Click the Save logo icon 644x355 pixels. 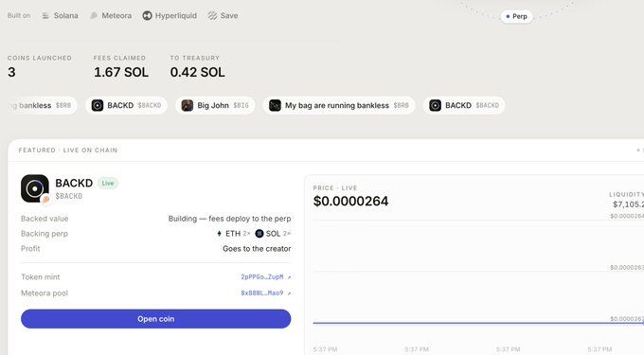pos(212,15)
